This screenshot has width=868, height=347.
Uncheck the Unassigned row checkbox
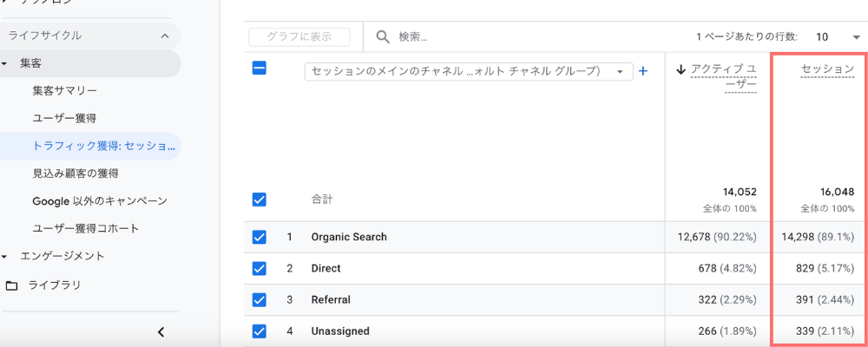(x=259, y=331)
